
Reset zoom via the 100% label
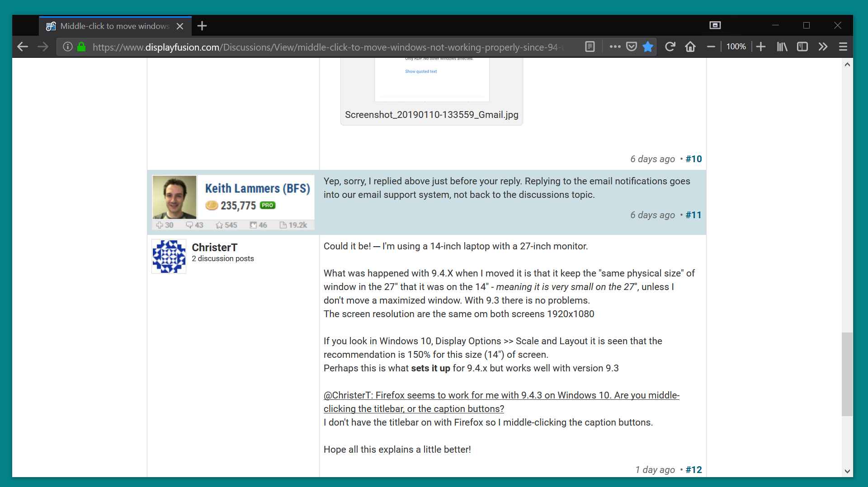tap(736, 47)
